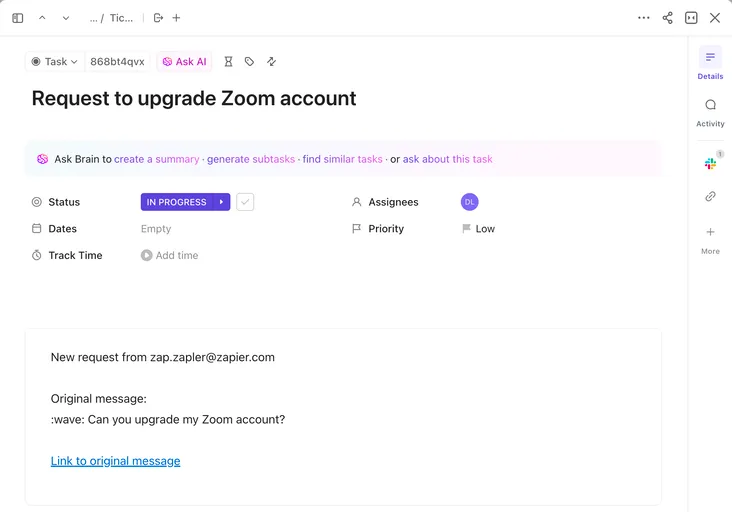Click the Low priority flag
The height and width of the screenshot is (512, 732).
click(x=479, y=229)
